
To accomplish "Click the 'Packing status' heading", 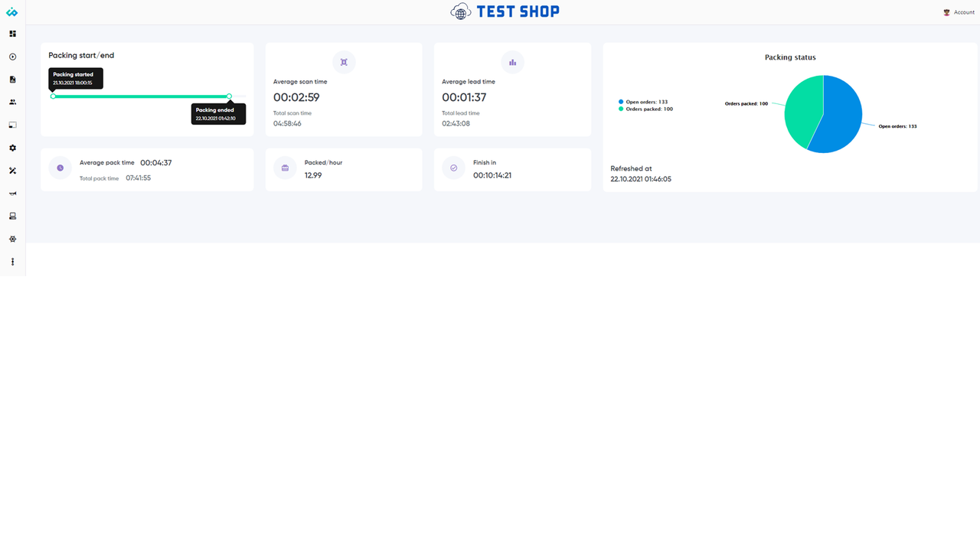I will 790,57.
